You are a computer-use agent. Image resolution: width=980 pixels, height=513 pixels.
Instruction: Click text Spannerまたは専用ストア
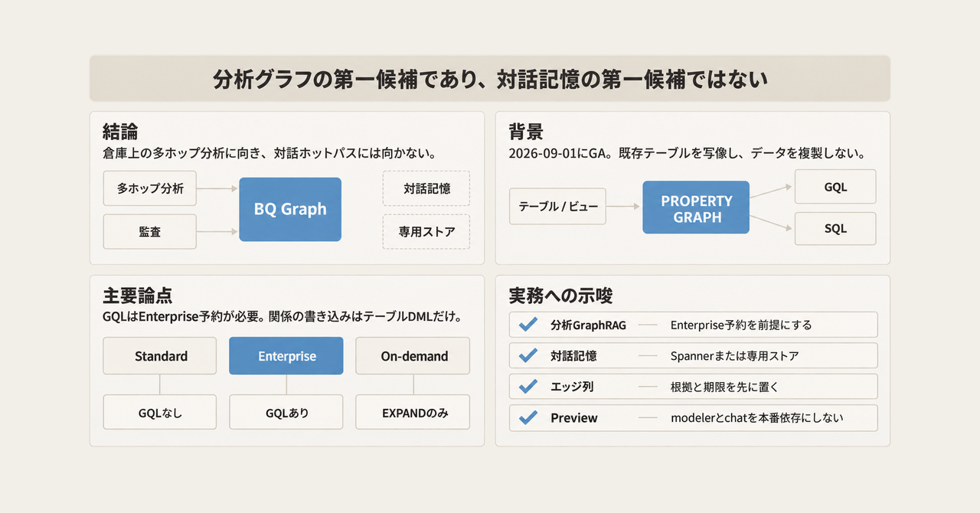(x=734, y=355)
